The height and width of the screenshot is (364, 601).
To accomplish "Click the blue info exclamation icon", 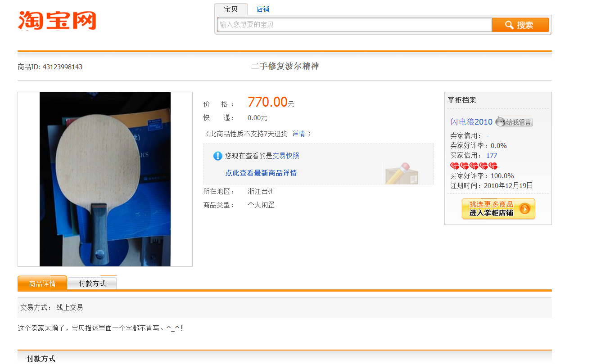I will click(218, 156).
